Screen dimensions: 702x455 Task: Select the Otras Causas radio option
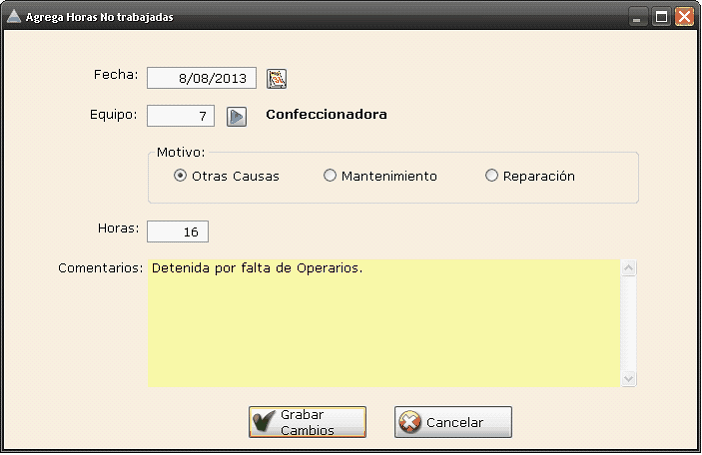[x=227, y=176]
